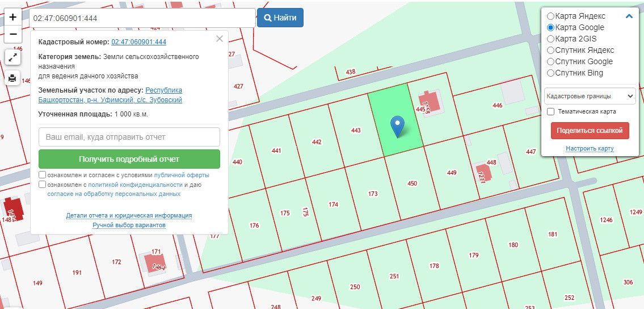Screen dimensions: 644x309
Task: Enable the Тематическая карта checkbox
Action: point(551,111)
